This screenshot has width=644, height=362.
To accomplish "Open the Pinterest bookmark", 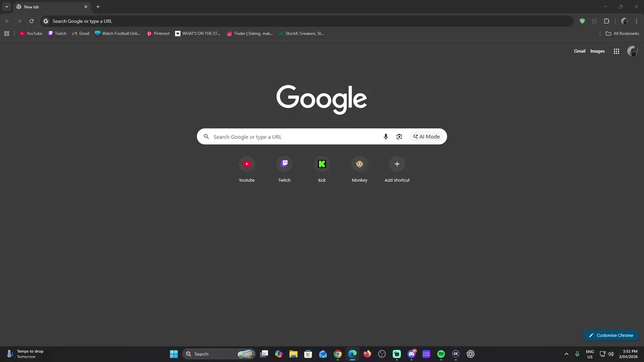I will pyautogui.click(x=158, y=34).
